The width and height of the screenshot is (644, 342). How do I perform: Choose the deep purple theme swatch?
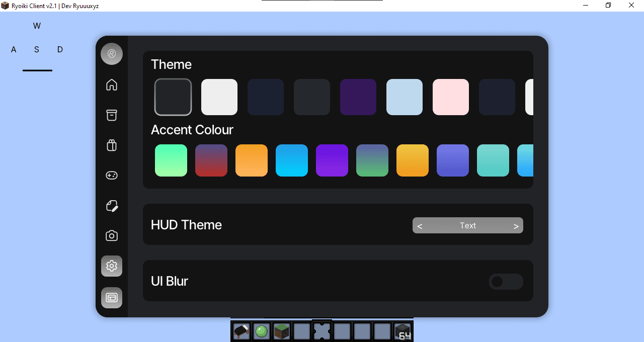(358, 97)
